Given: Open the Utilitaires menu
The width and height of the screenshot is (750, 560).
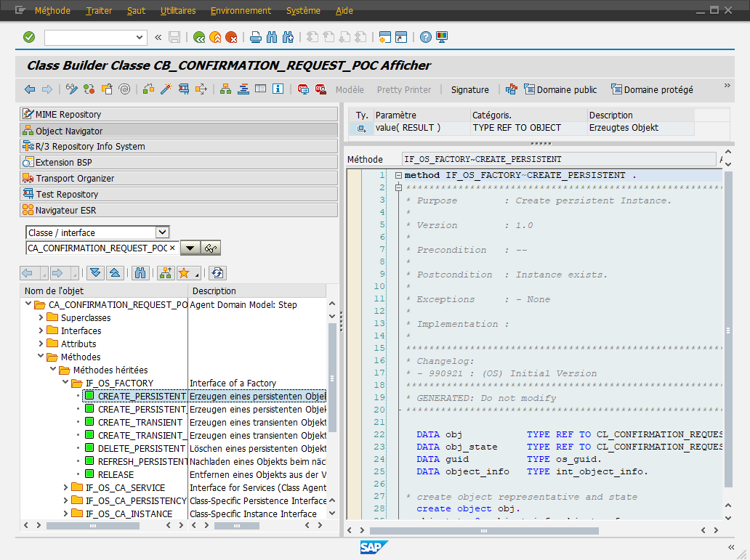Looking at the screenshot, I should coord(178,10).
